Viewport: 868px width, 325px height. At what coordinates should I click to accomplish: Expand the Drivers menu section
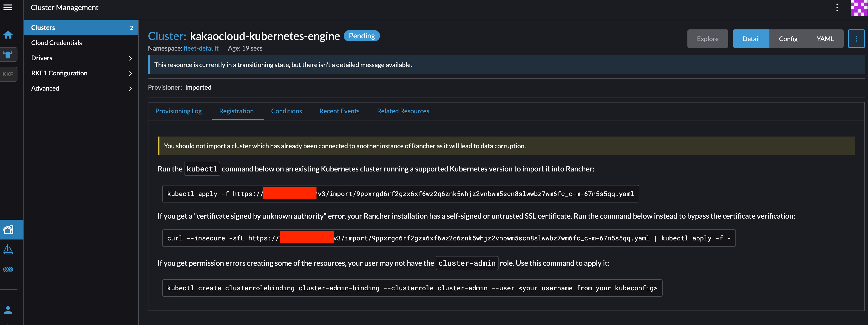click(81, 58)
